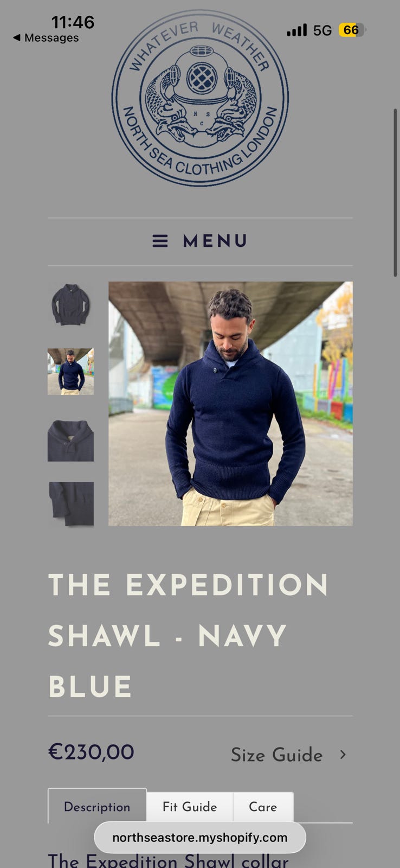Tap the cellular signal bars

pos(296,30)
